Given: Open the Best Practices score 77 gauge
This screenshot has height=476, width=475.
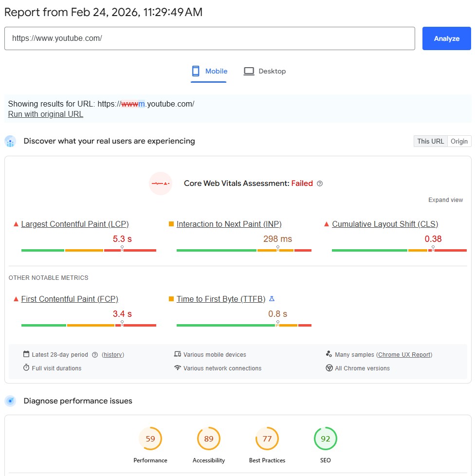Looking at the screenshot, I should pyautogui.click(x=267, y=439).
